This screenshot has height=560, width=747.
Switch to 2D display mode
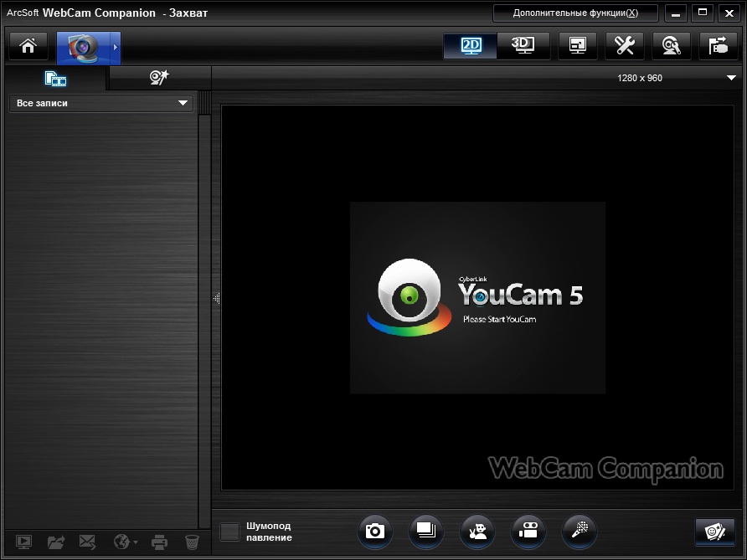click(471, 46)
